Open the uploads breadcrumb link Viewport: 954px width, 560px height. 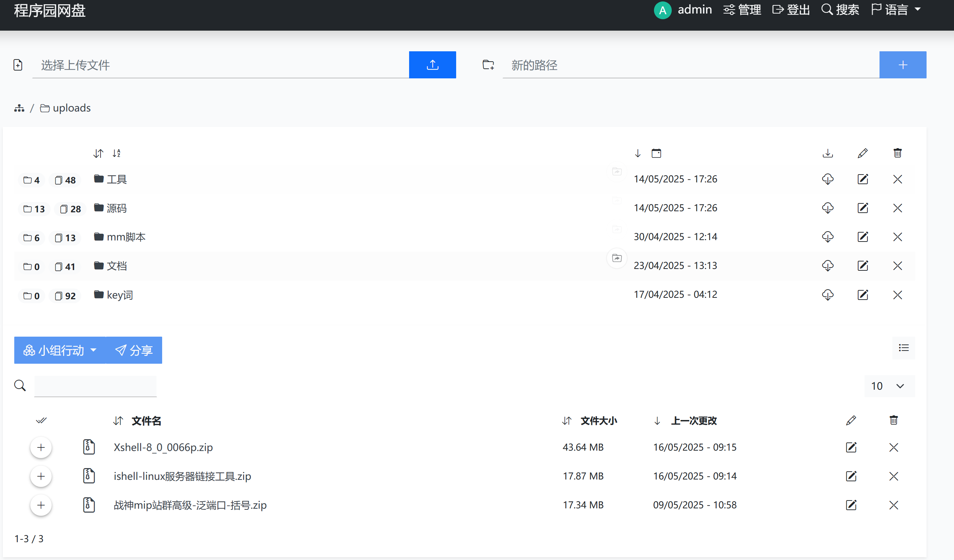pyautogui.click(x=71, y=108)
